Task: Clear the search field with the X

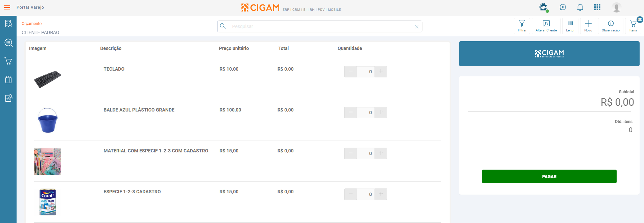Action: (417, 27)
